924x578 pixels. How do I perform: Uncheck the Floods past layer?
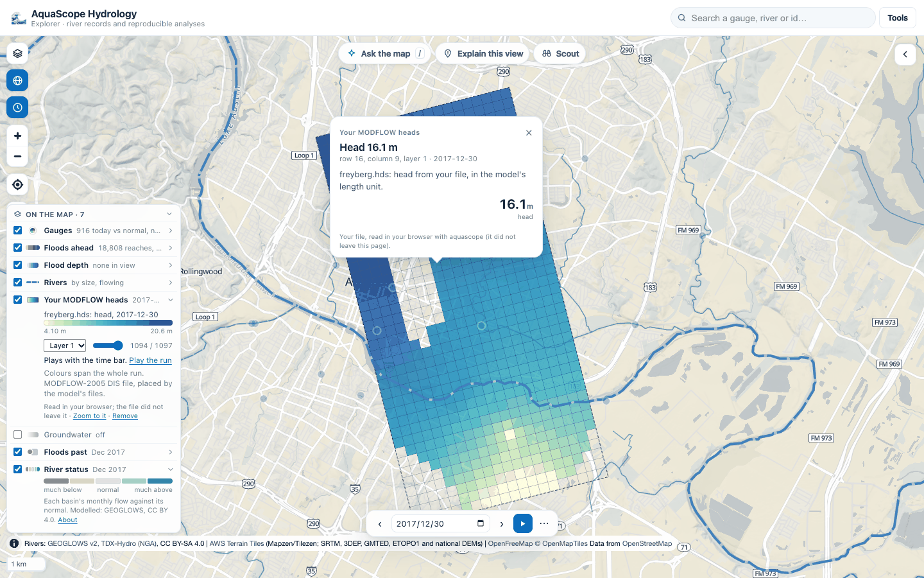[x=18, y=452]
